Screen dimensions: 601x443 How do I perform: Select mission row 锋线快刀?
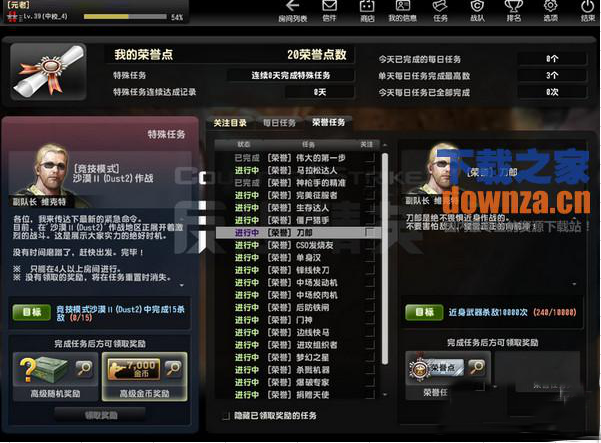[x=298, y=270]
